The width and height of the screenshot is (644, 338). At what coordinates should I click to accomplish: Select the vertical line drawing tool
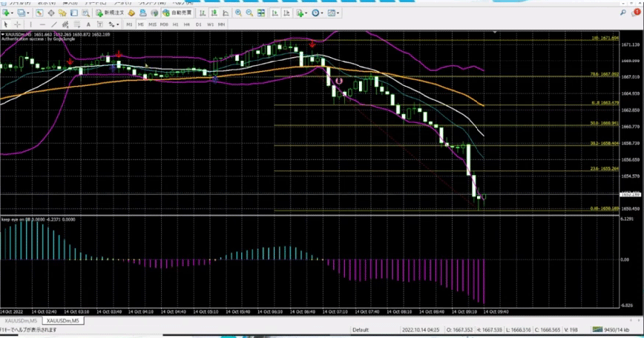pos(30,24)
